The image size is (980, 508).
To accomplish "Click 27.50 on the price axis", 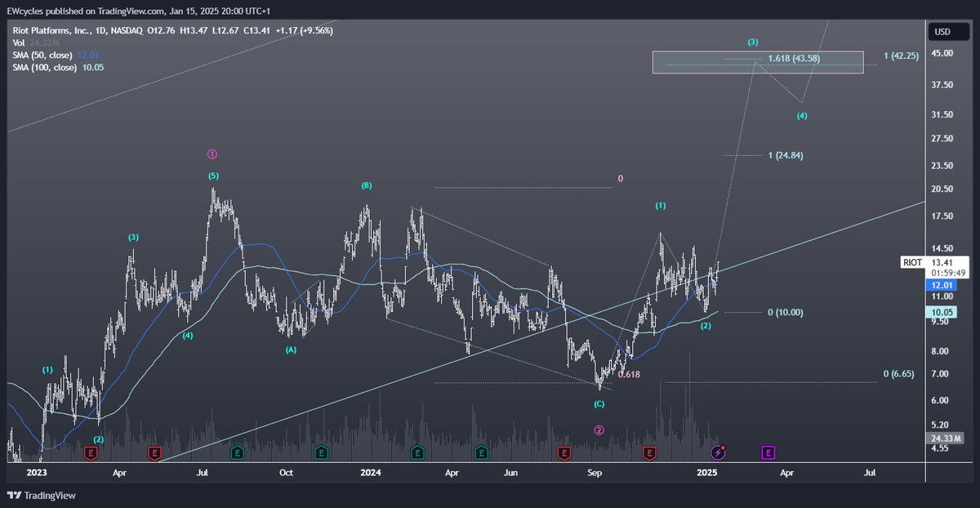I will click(943, 139).
